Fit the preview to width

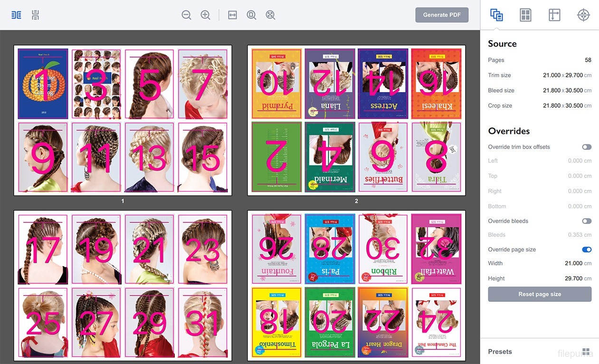[232, 15]
